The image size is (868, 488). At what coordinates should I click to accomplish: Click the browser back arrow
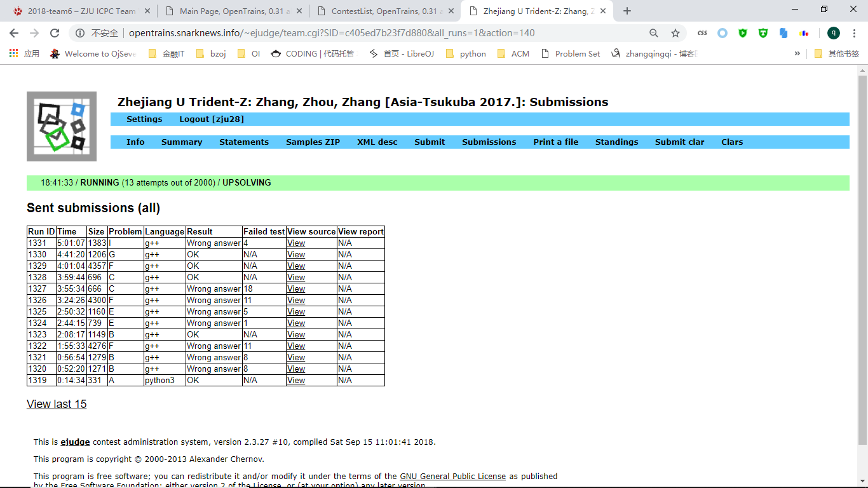(x=14, y=33)
